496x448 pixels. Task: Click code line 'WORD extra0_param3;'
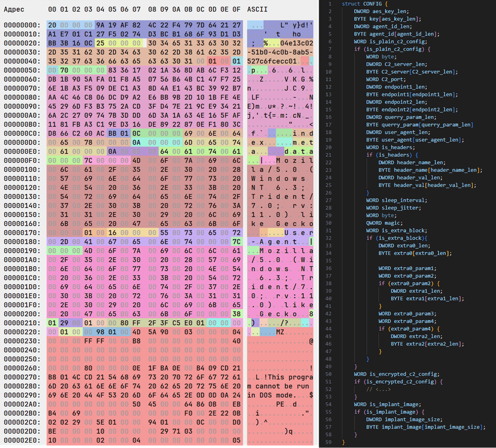tap(407, 314)
